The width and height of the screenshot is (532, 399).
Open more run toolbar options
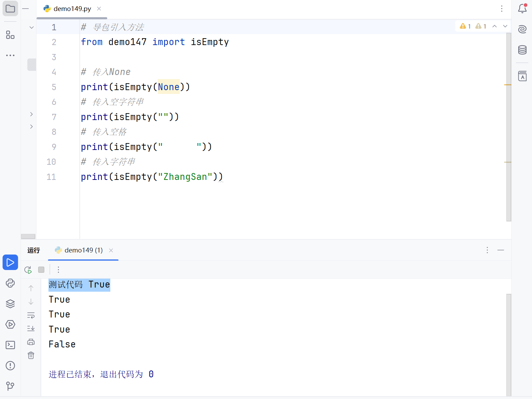pos(58,270)
